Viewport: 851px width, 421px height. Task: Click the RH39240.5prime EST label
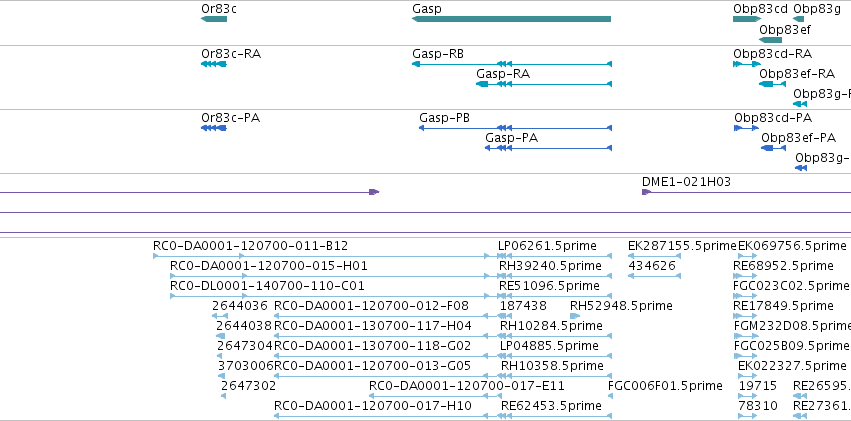[x=550, y=266]
